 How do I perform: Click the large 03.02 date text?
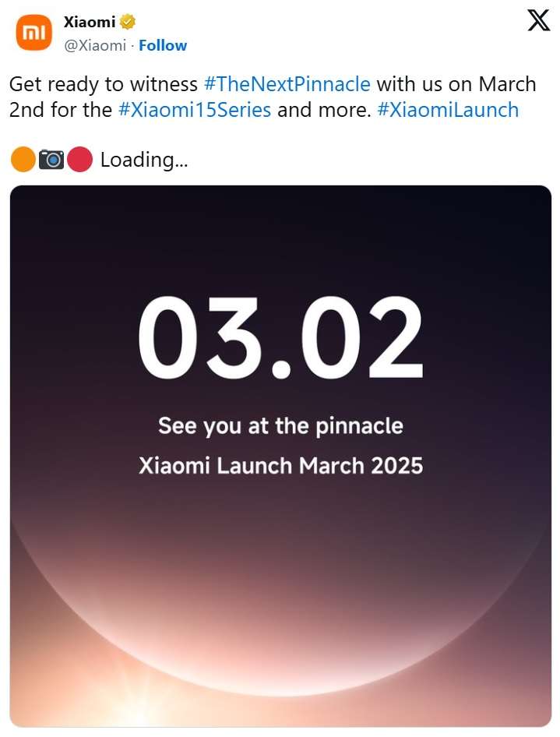pyautogui.click(x=280, y=337)
